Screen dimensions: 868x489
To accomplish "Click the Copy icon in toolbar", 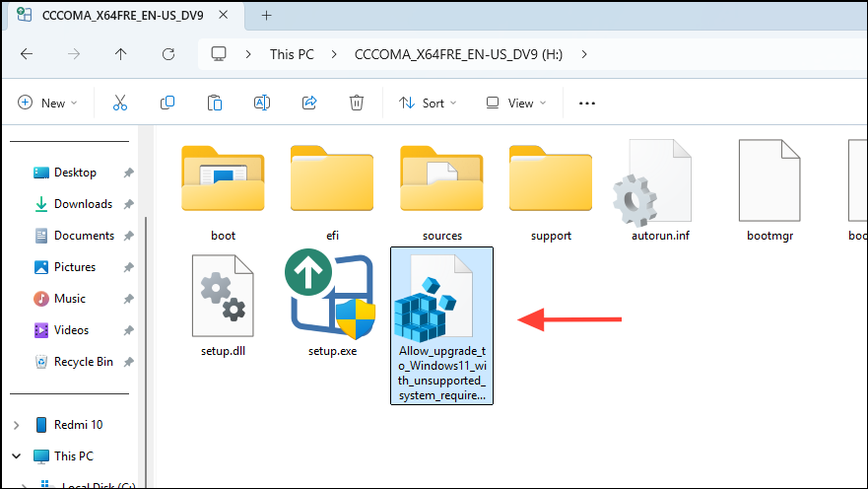I will pyautogui.click(x=167, y=103).
